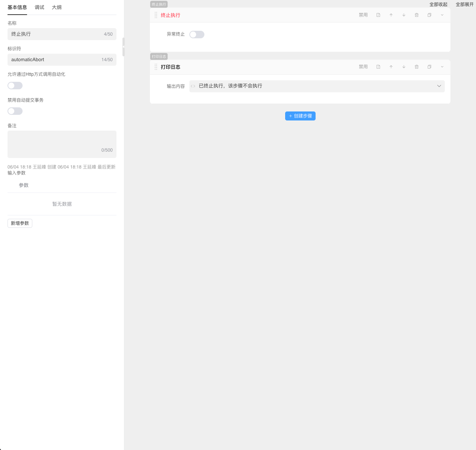476x450 pixels.
Task: Copy the 终止执行 step
Action: [x=429, y=15]
